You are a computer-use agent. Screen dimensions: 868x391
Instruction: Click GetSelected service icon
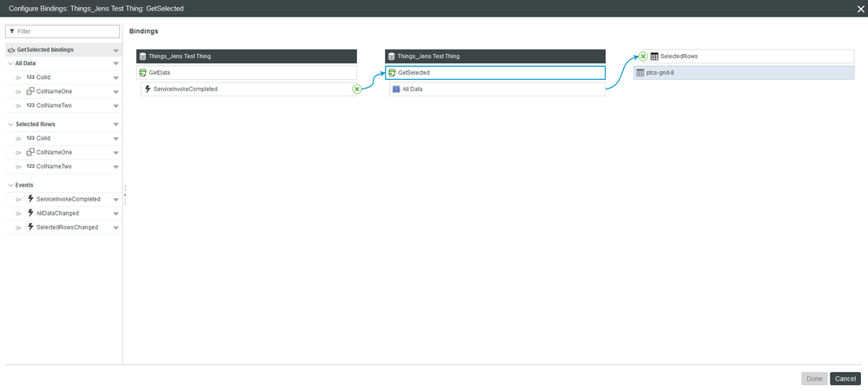pos(392,72)
